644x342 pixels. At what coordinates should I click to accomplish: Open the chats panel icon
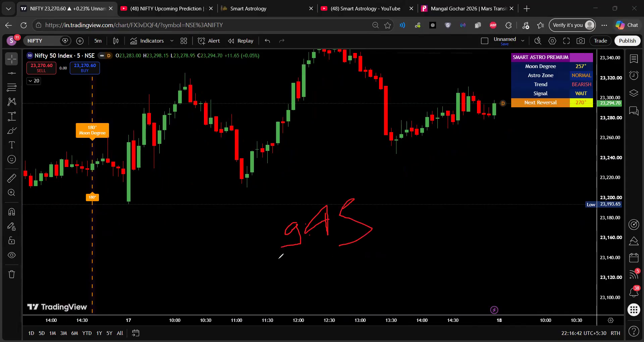[x=634, y=111]
